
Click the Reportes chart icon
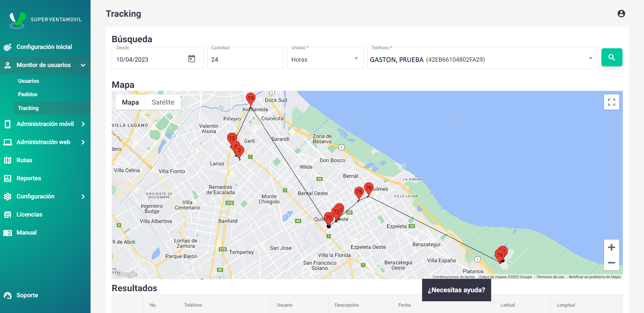point(8,178)
